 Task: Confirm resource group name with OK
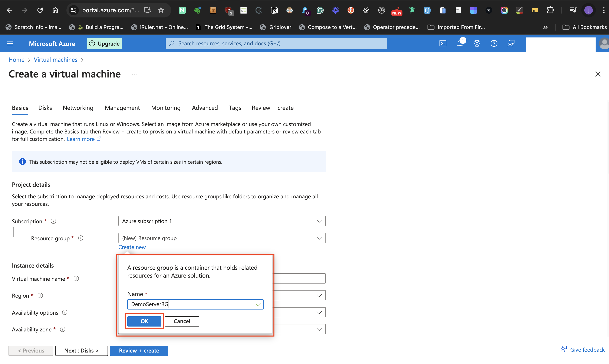coord(144,321)
